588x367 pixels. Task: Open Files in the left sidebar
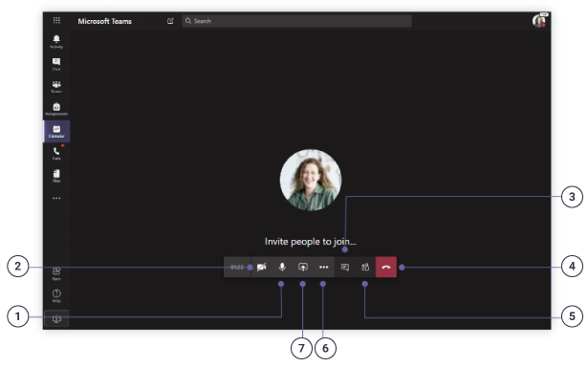(56, 176)
